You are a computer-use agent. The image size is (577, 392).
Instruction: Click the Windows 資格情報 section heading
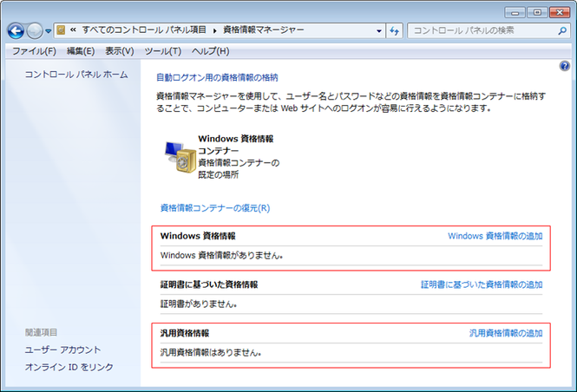(x=198, y=236)
